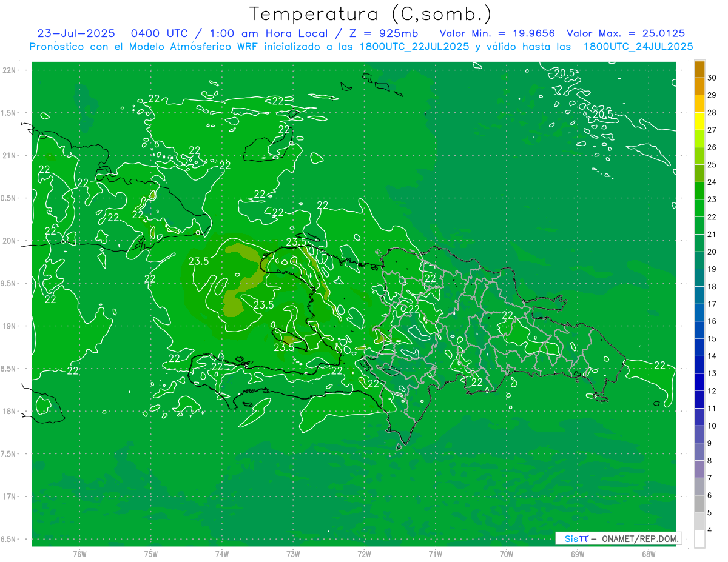The width and height of the screenshot is (728, 562).
Task: Pick the dark blue swatch between 12 and 13
Action: (x=699, y=383)
